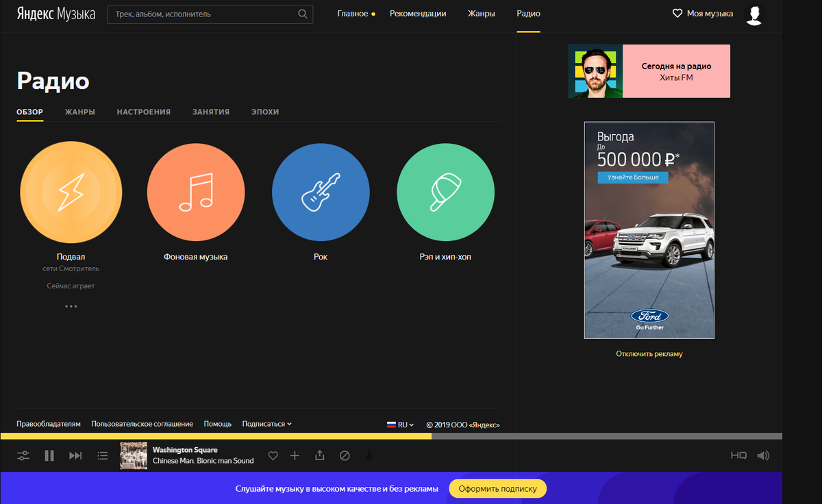822x504 pixels.
Task: Play the Рэп и хип-хоп cap station
Action: coord(445,193)
